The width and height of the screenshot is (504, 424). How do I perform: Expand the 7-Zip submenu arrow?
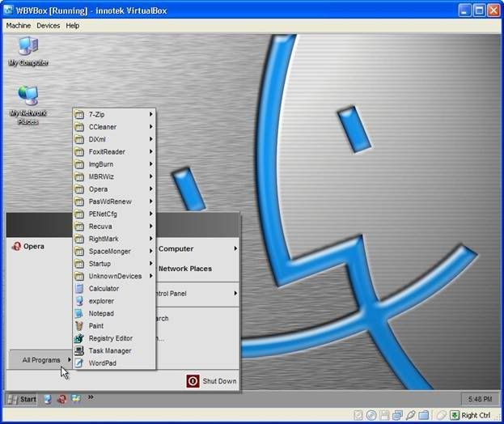[150, 114]
